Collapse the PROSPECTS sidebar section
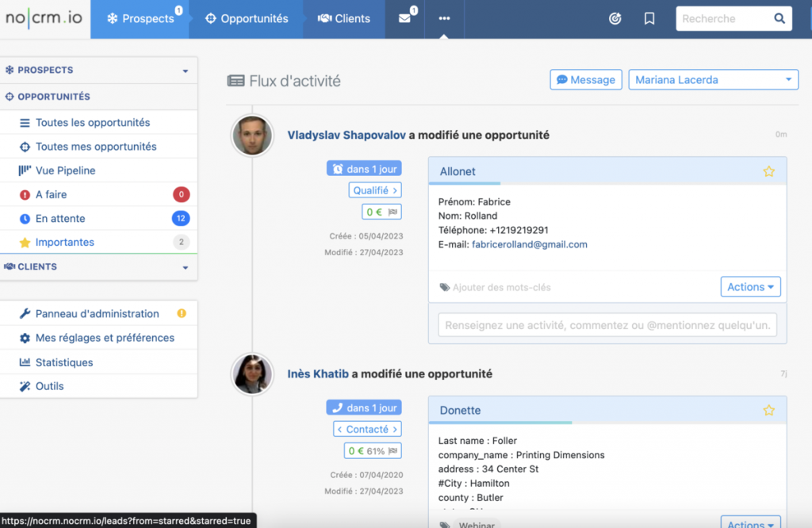The width and height of the screenshot is (812, 528). tap(185, 71)
